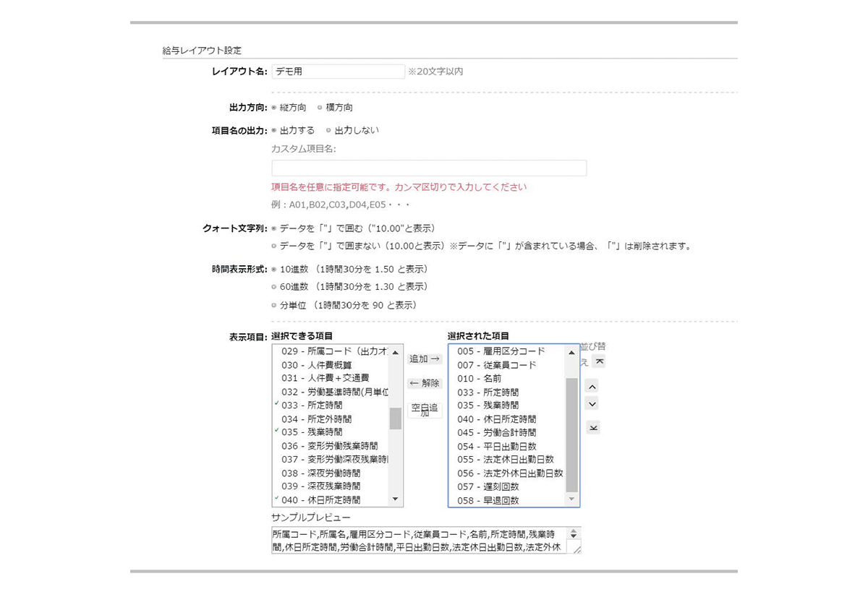
Task: Select chosen item 010 - 名前
Action: (x=508, y=378)
